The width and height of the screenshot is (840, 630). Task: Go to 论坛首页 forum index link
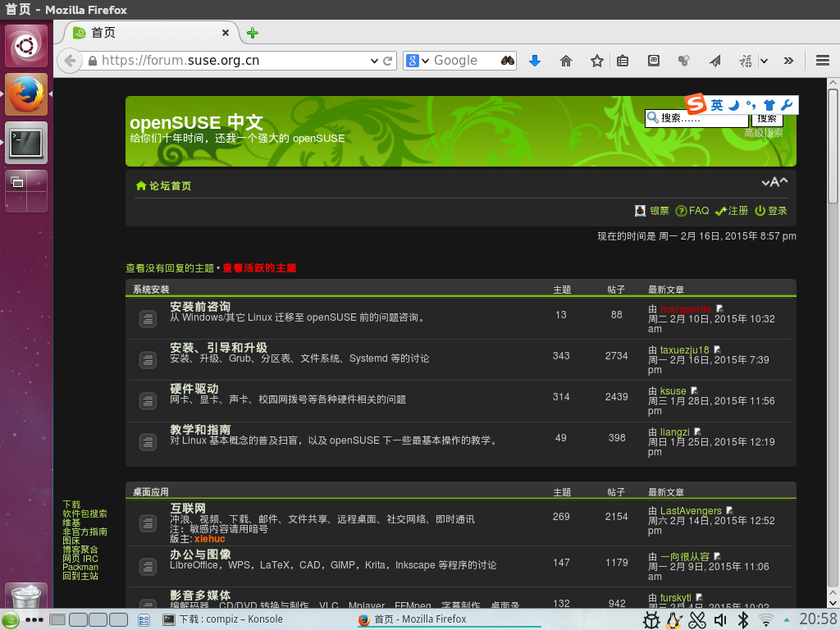click(x=170, y=186)
